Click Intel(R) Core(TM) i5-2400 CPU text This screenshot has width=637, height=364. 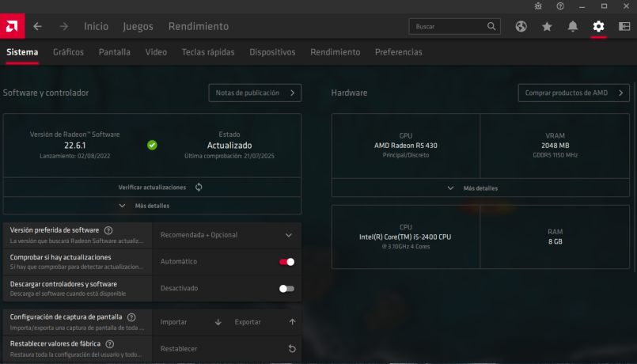405,237
